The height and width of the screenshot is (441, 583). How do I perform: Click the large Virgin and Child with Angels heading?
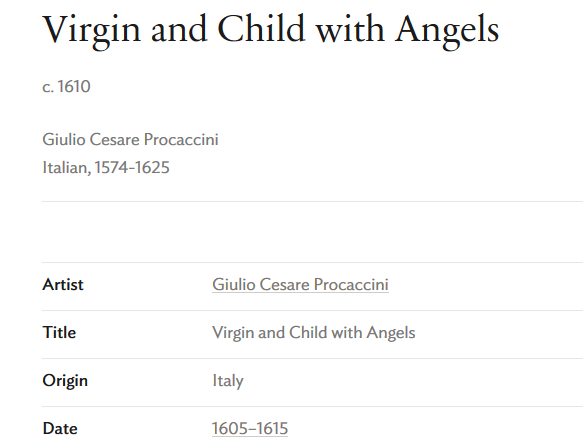pyautogui.click(x=271, y=30)
